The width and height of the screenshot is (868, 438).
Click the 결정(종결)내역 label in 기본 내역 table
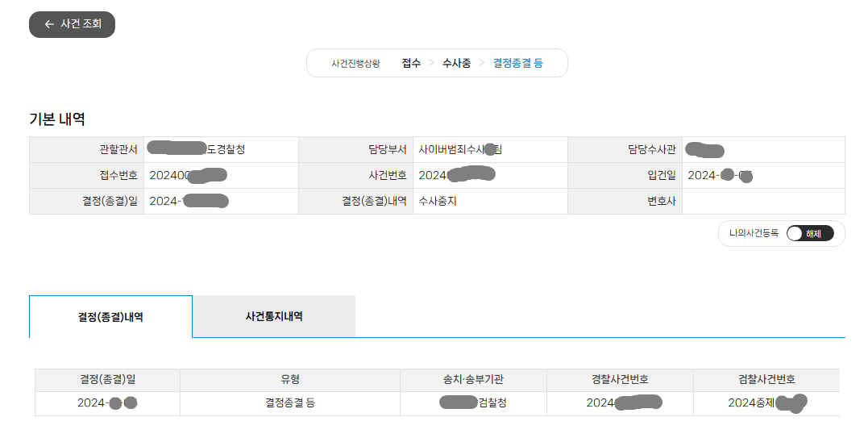tap(374, 201)
